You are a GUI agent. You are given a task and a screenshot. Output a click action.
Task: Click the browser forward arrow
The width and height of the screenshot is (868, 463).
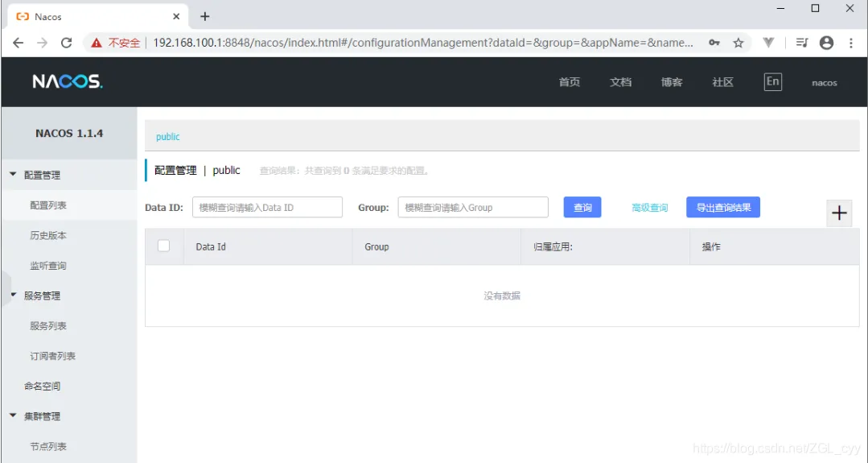(42, 43)
